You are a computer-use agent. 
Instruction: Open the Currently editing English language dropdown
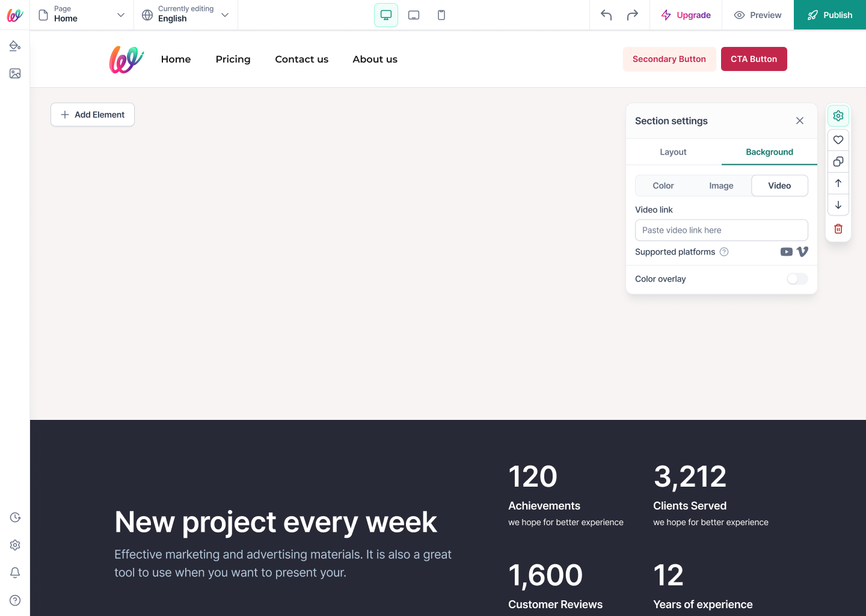pos(186,15)
